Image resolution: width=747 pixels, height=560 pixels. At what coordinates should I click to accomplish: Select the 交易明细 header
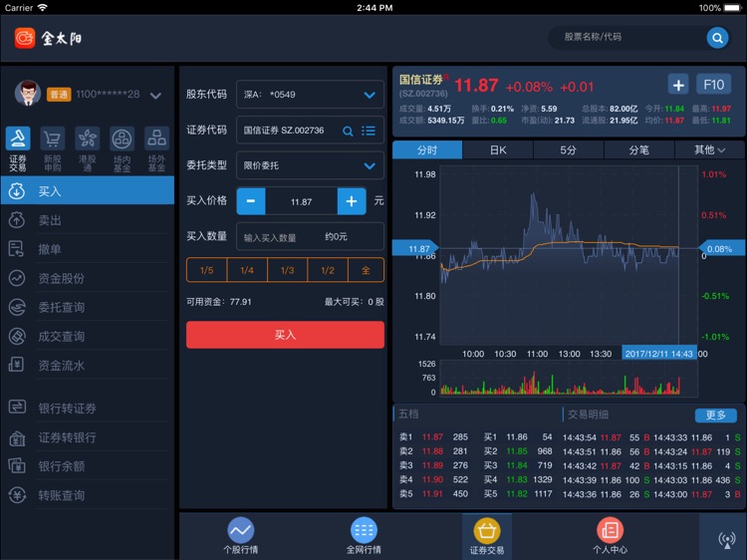click(x=588, y=415)
